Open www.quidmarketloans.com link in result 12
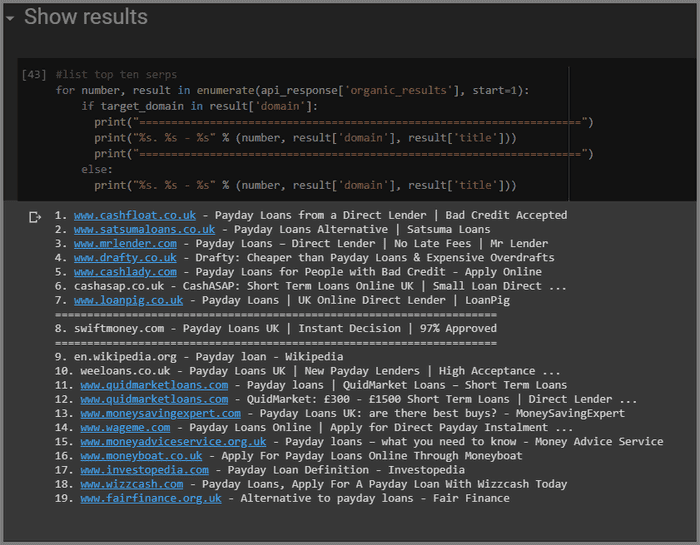 click(x=154, y=399)
